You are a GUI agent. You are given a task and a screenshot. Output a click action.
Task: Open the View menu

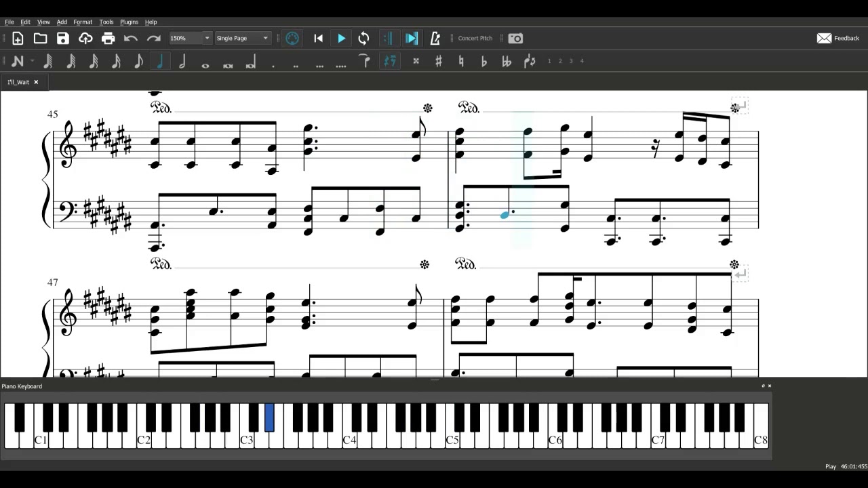click(x=43, y=22)
